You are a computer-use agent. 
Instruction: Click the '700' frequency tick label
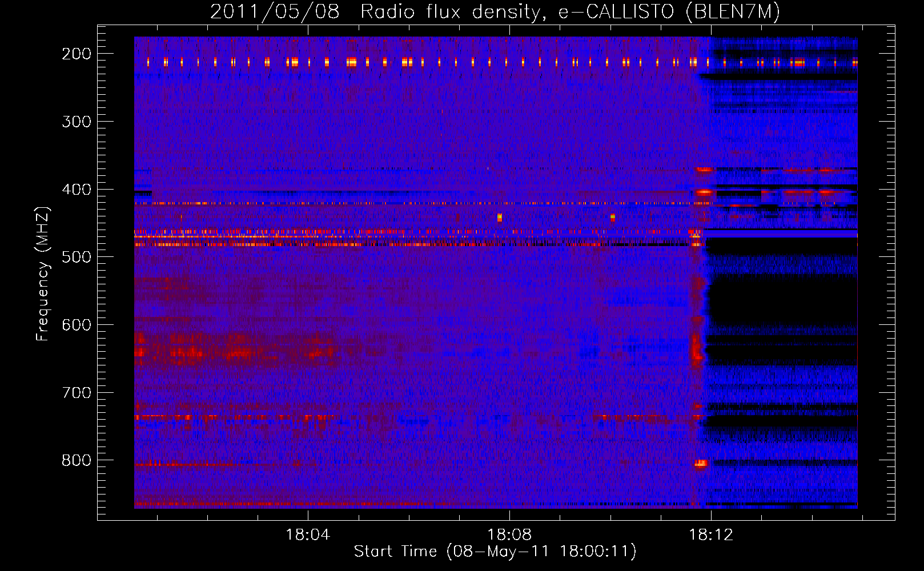(77, 393)
